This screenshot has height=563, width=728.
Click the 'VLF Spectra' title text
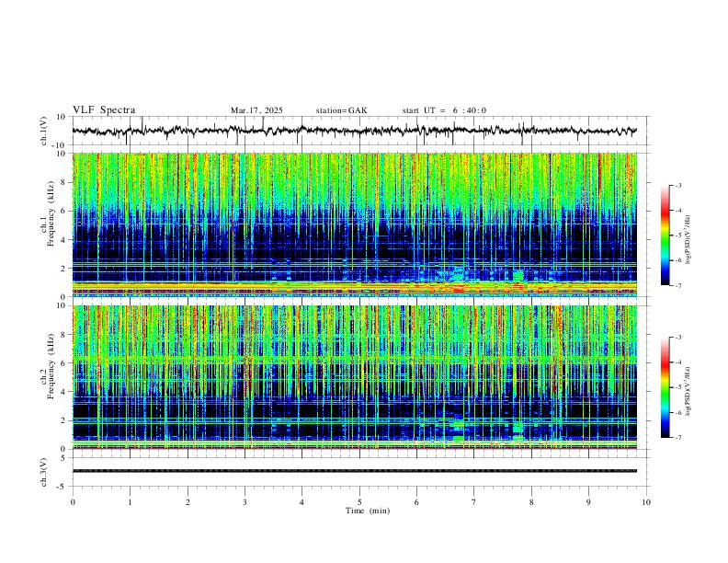(104, 110)
